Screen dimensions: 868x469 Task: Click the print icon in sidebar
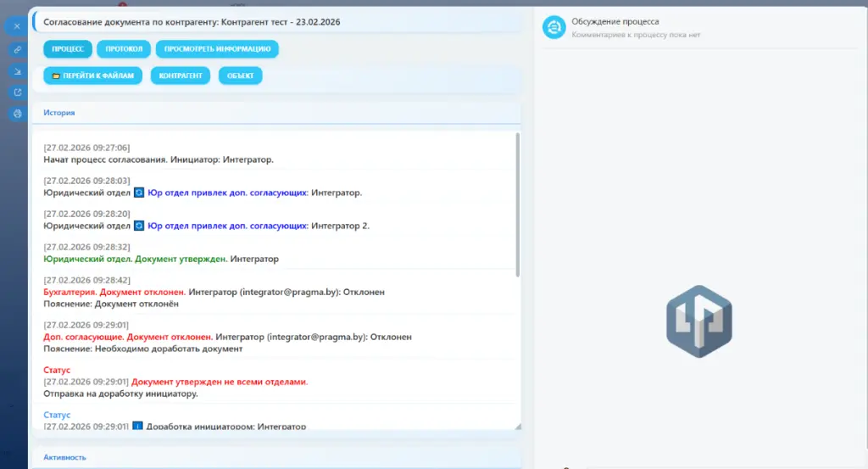click(16, 114)
